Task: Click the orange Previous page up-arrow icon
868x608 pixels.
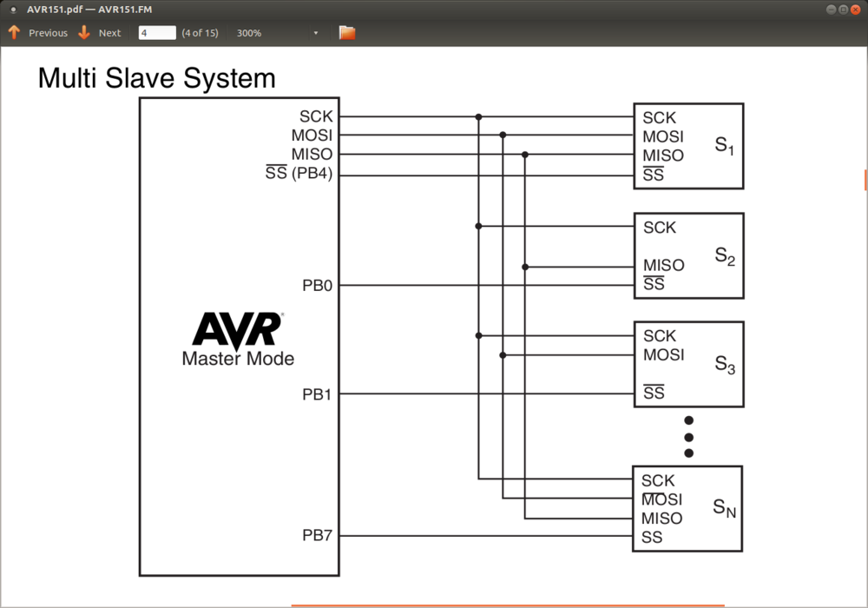Action: [14, 32]
